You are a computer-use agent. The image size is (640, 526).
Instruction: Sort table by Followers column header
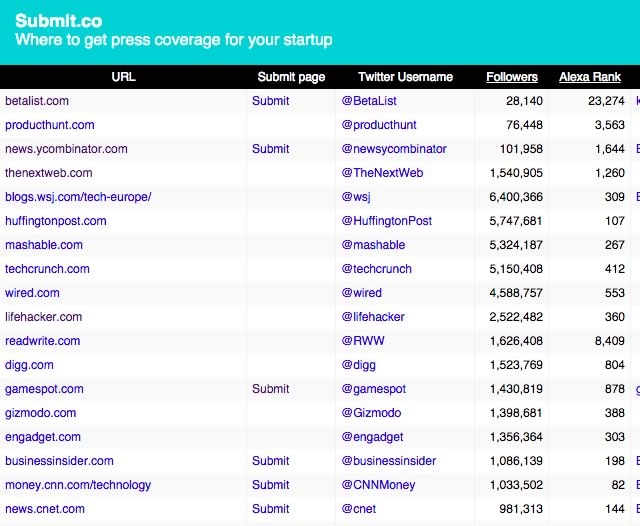coord(512,77)
